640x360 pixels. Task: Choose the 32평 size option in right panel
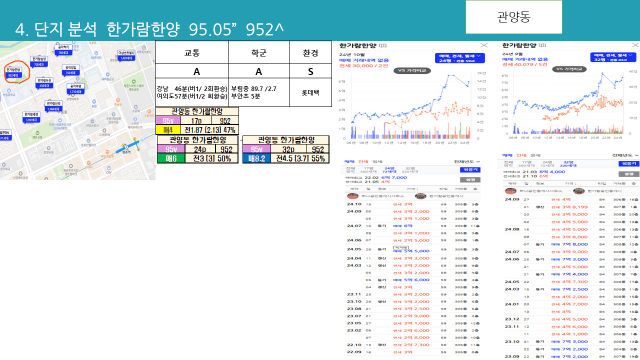568,164
